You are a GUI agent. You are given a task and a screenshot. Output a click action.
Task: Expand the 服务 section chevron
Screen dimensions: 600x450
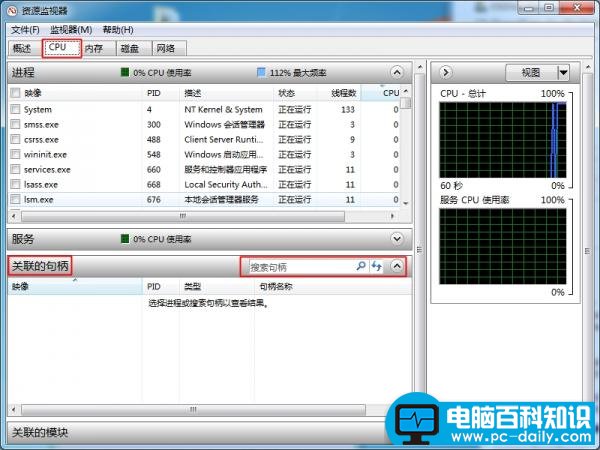pos(397,239)
